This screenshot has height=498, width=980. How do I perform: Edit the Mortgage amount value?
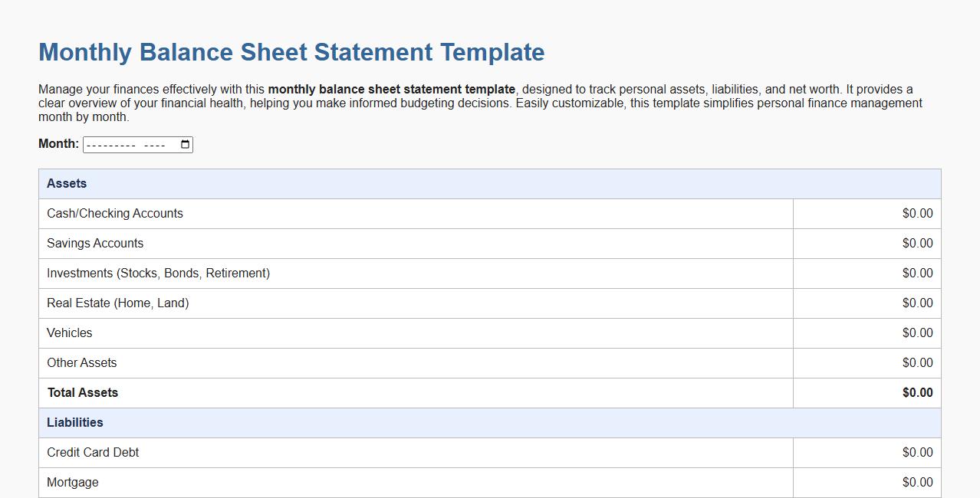click(867, 482)
